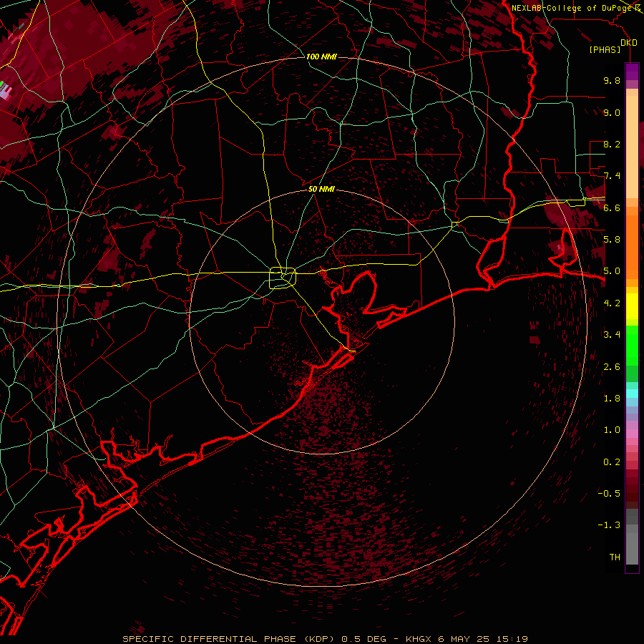Click the 7.4 value on color scale
The image size is (644, 644).
[612, 176]
